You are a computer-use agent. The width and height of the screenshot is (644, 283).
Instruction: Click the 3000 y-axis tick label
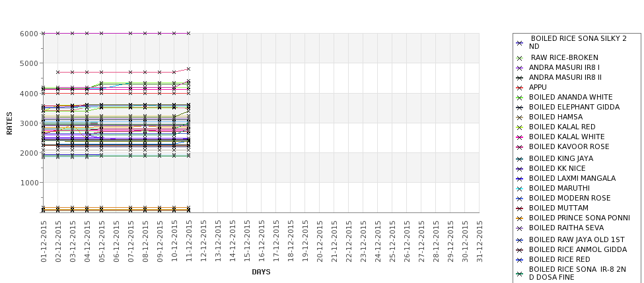click(29, 123)
